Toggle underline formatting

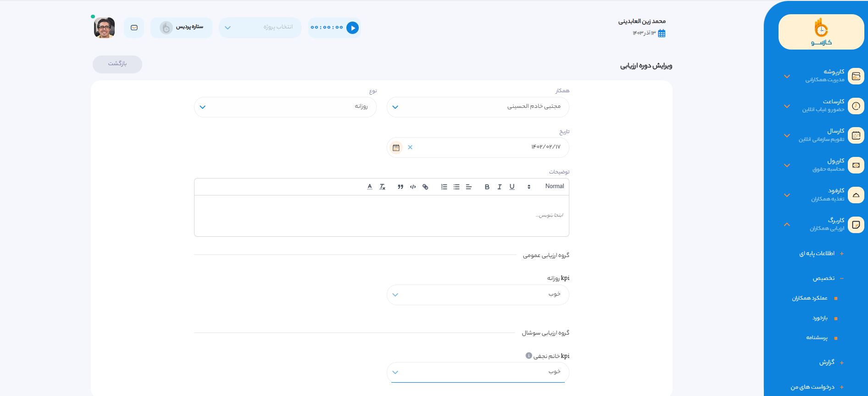pos(512,187)
